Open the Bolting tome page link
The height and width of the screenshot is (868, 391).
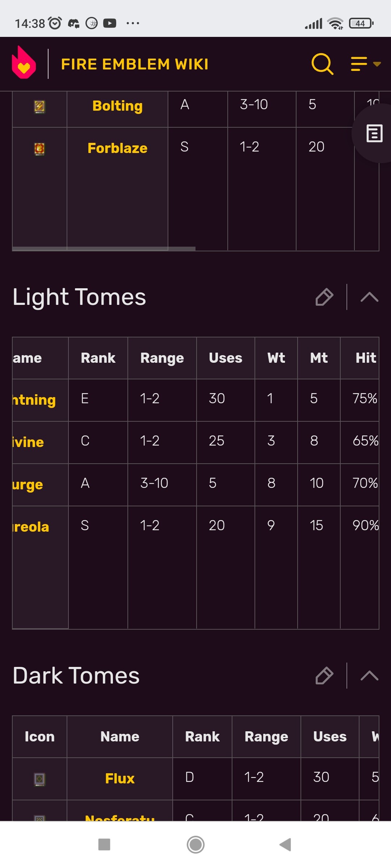(x=117, y=106)
